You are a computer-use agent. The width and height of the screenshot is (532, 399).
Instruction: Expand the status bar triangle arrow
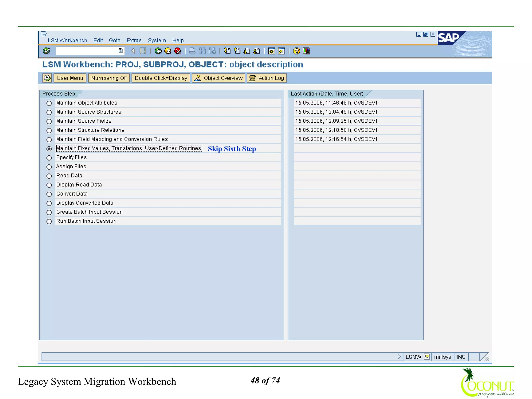tap(399, 357)
